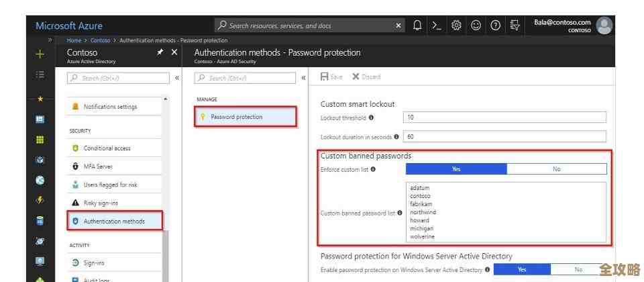Open the notifications bell icon
Viewport: 644px width, 282px height.
(417, 26)
